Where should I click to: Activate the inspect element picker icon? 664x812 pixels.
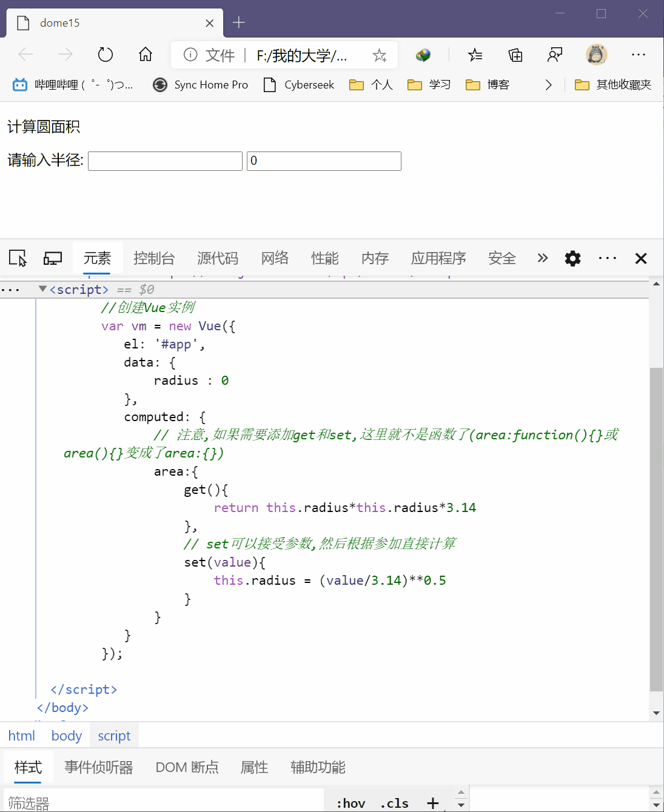18,259
